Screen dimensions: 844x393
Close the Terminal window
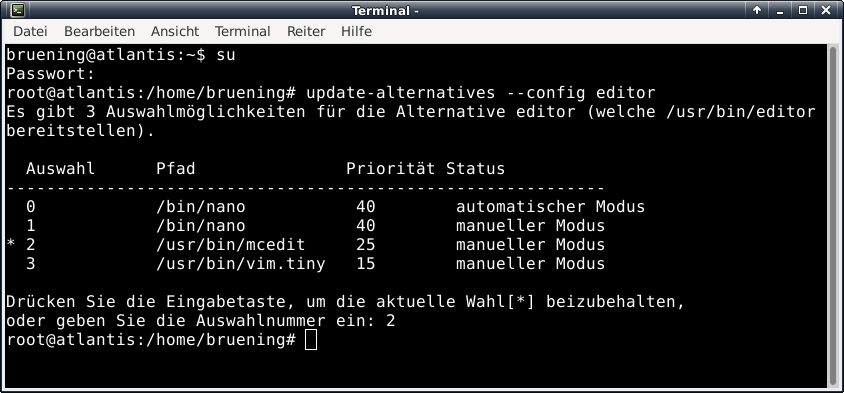(826, 10)
